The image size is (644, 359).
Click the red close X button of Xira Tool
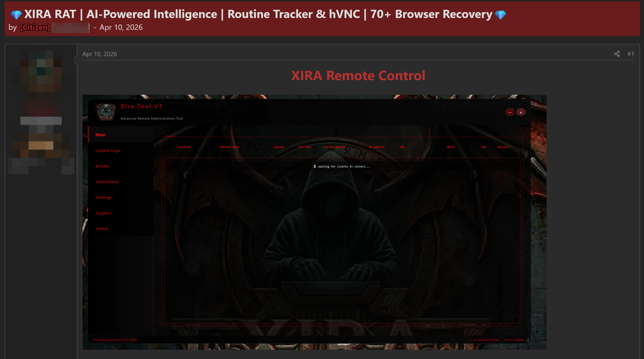point(521,112)
